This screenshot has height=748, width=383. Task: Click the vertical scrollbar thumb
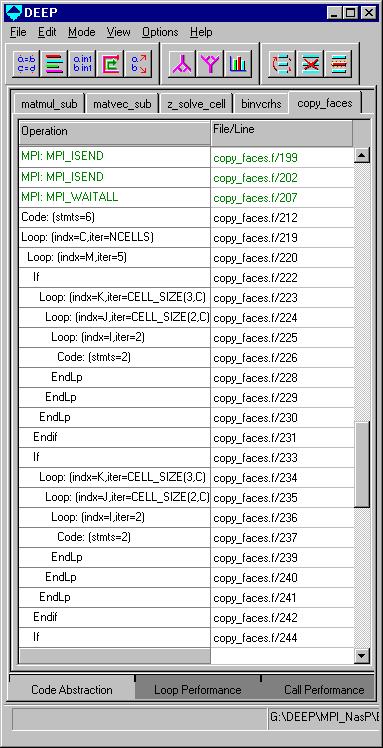[362, 465]
